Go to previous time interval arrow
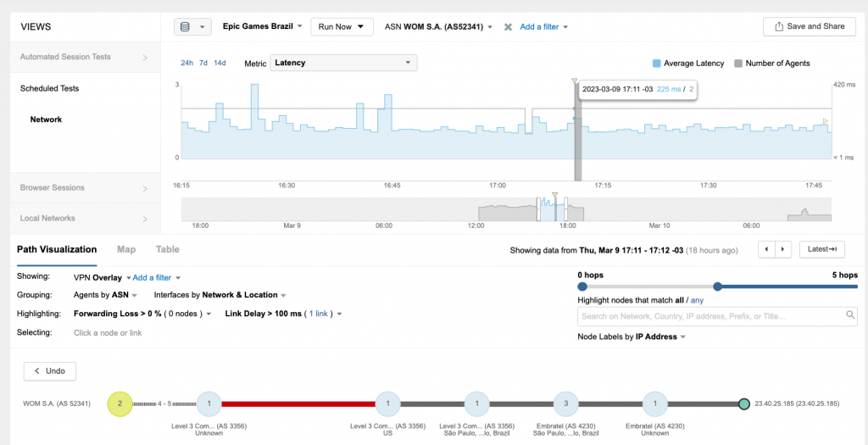The width and height of the screenshot is (868, 445). [x=766, y=249]
